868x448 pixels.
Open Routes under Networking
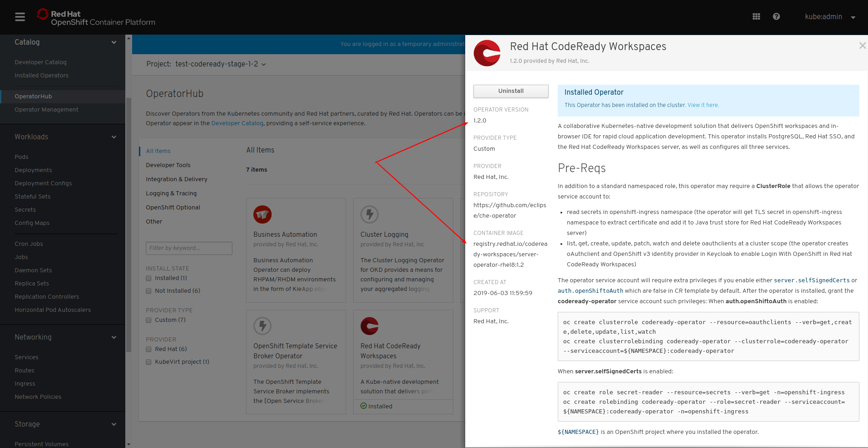click(25, 371)
